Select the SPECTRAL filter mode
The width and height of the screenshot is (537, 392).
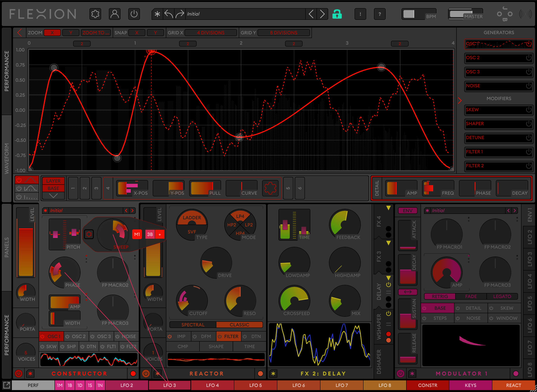coord(193,325)
